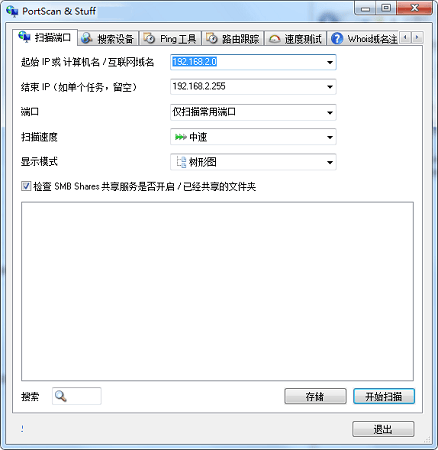Switch to the 路由跟踪 tab
438x450 pixels.
tap(233, 39)
